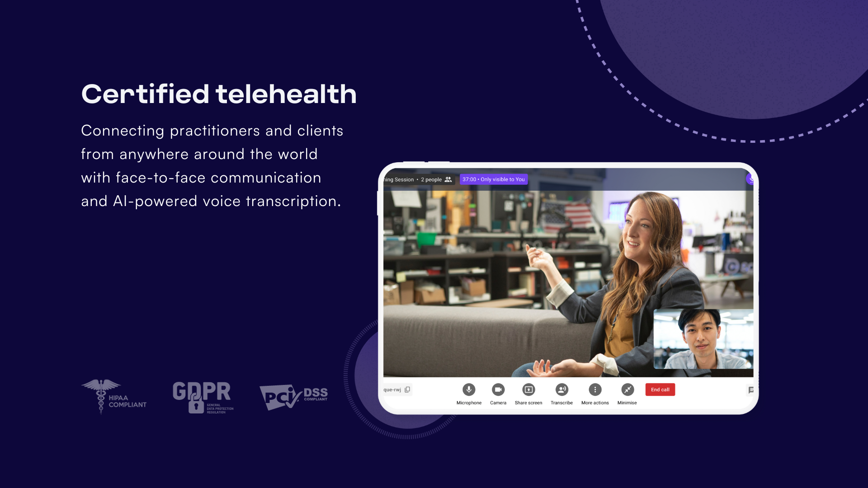Select the Transcribe function icon
Image resolution: width=868 pixels, height=488 pixels.
point(561,389)
